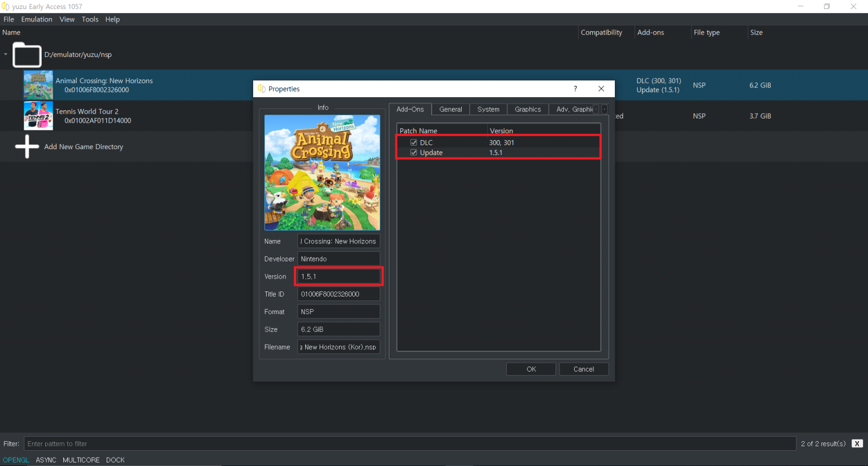Click the plus icon for new directory

click(27, 146)
